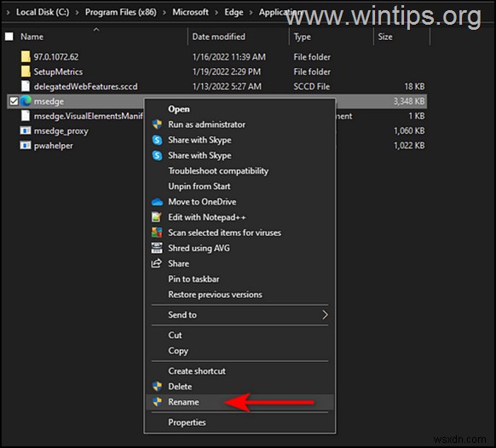Click the pwahelper application icon
Viewport: 496px width, 448px height.
(26, 146)
